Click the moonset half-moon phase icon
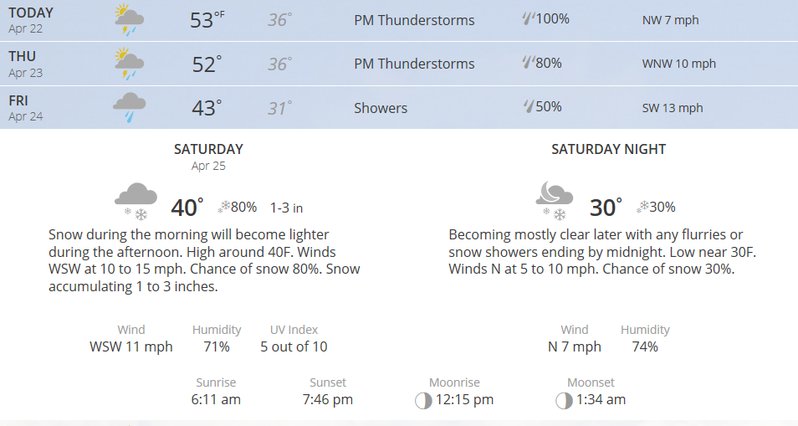 coord(563,401)
